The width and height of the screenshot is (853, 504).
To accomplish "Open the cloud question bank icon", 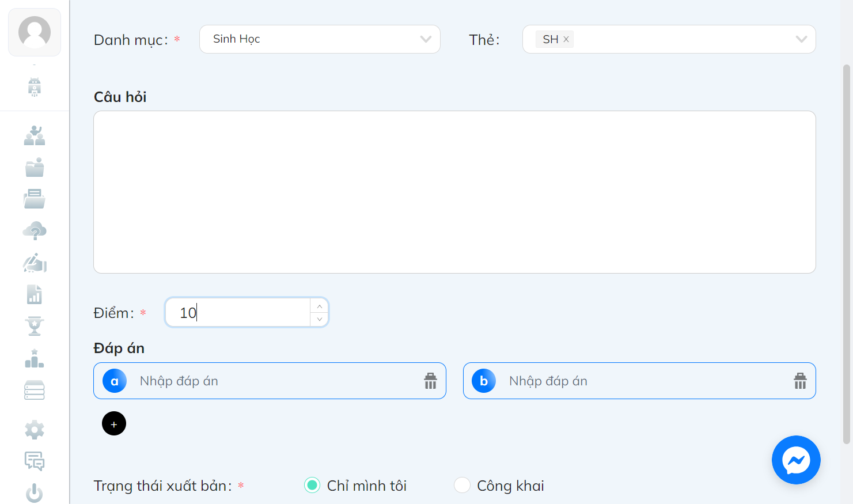I will pyautogui.click(x=35, y=231).
